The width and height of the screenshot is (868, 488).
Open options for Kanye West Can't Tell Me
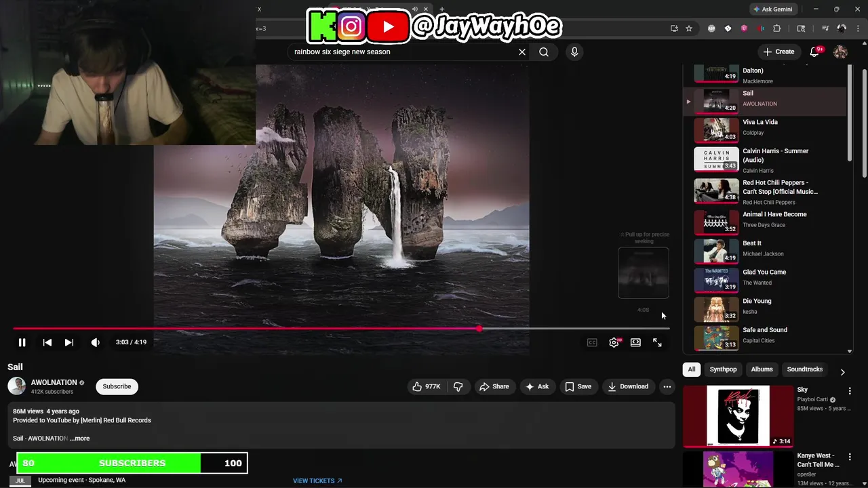[850, 457]
